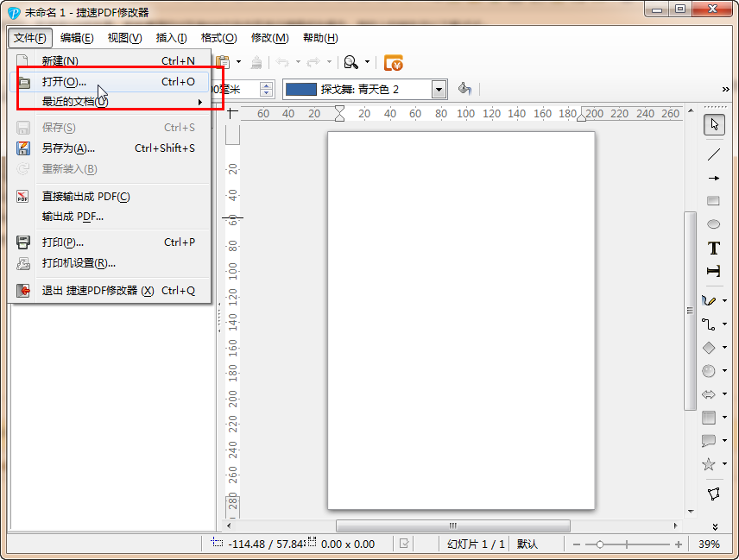This screenshot has width=739, height=560.
Task: Open the 帮助(H) menu
Action: point(320,38)
